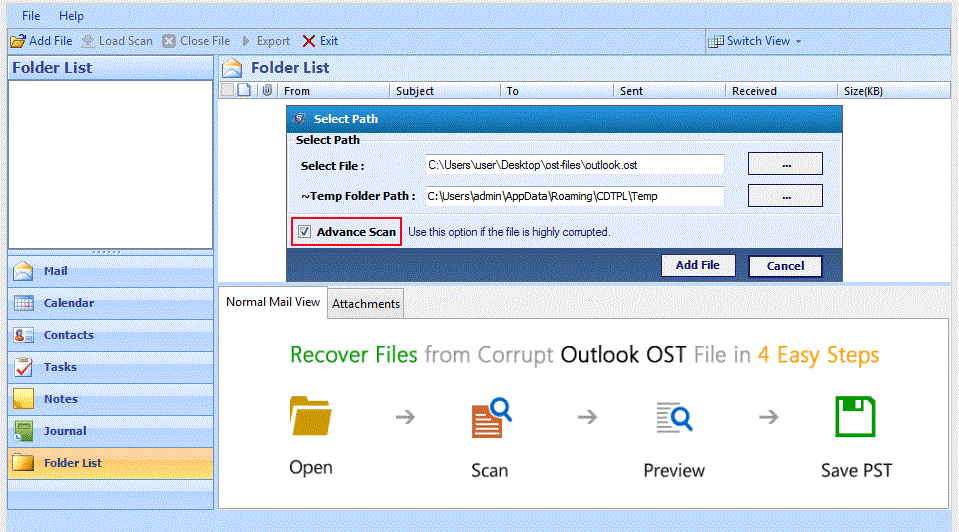The width and height of the screenshot is (959, 532).
Task: Sort by the Subject column header
Action: click(445, 91)
